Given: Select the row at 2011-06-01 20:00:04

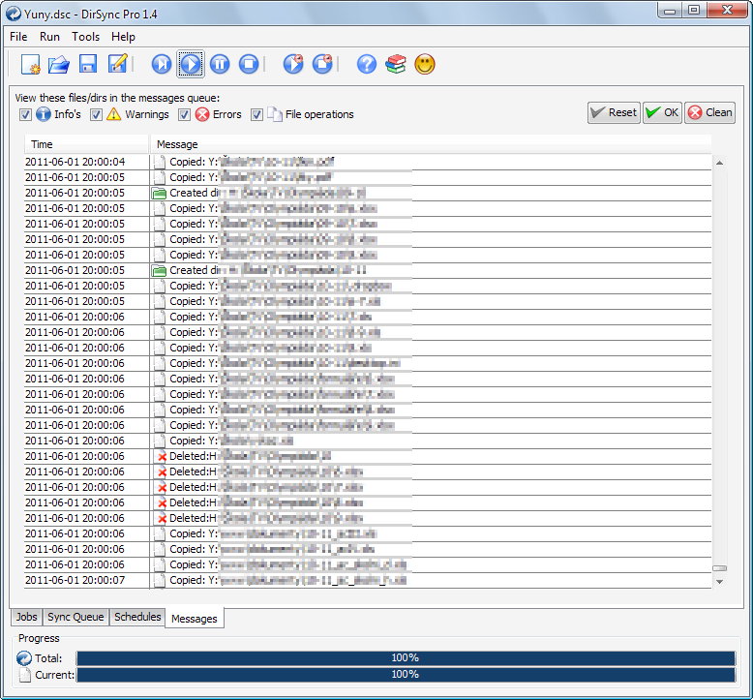Looking at the screenshot, I should [368, 162].
